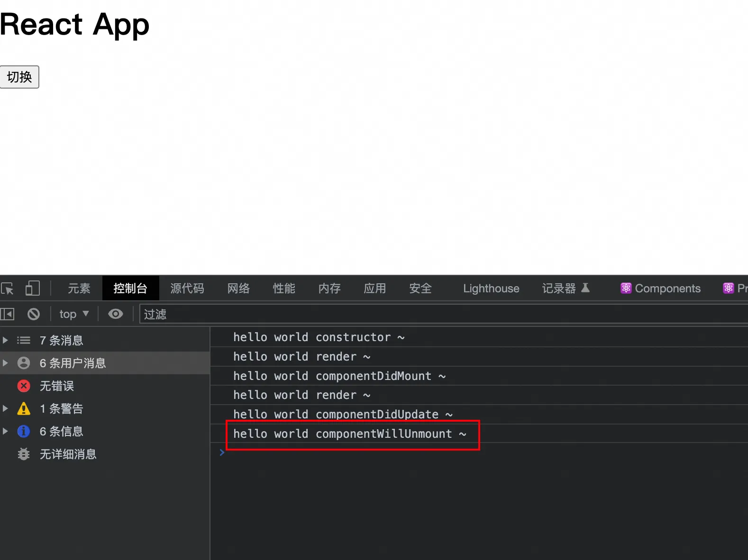
Task: Toggle the device toolbar icon
Action: 32,288
